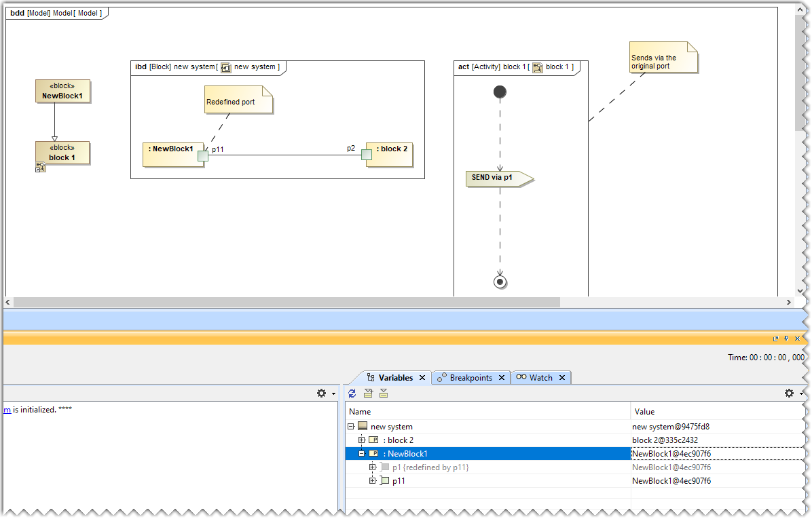Expand the p11 port node

(x=371, y=480)
